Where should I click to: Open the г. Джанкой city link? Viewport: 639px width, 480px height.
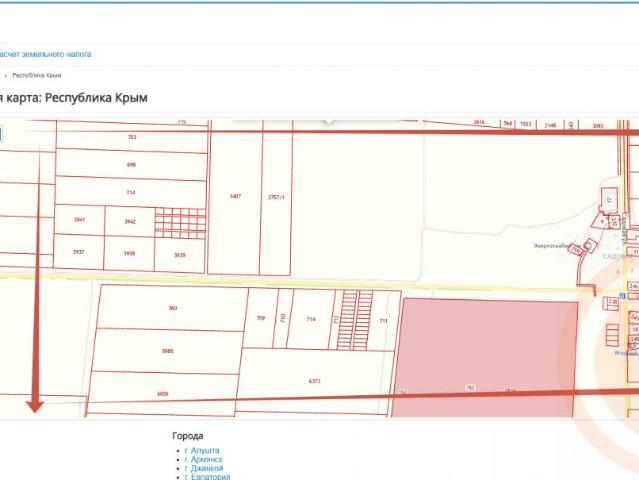[x=204, y=468]
